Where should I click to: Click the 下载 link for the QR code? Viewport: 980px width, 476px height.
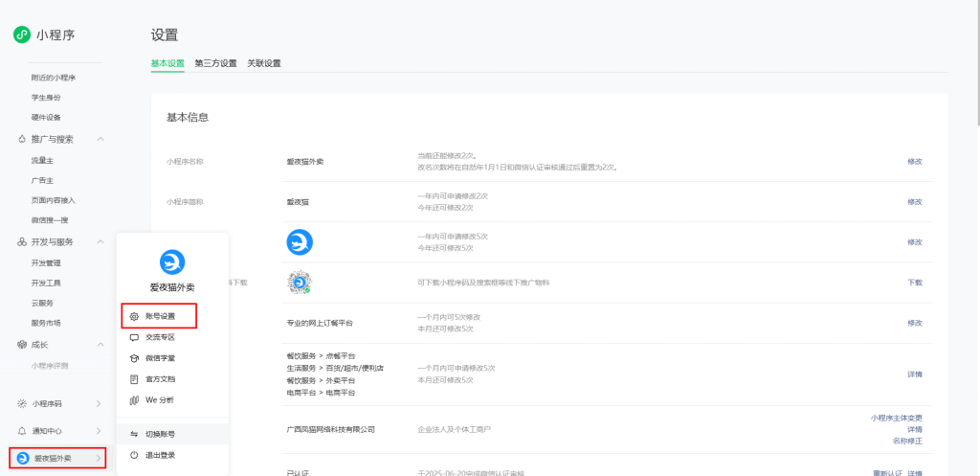[x=914, y=283]
